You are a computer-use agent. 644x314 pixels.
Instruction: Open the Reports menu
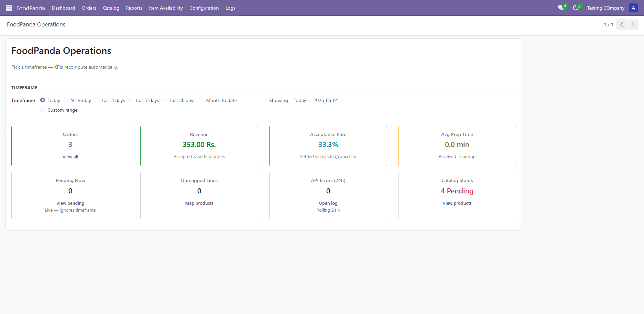134,8
